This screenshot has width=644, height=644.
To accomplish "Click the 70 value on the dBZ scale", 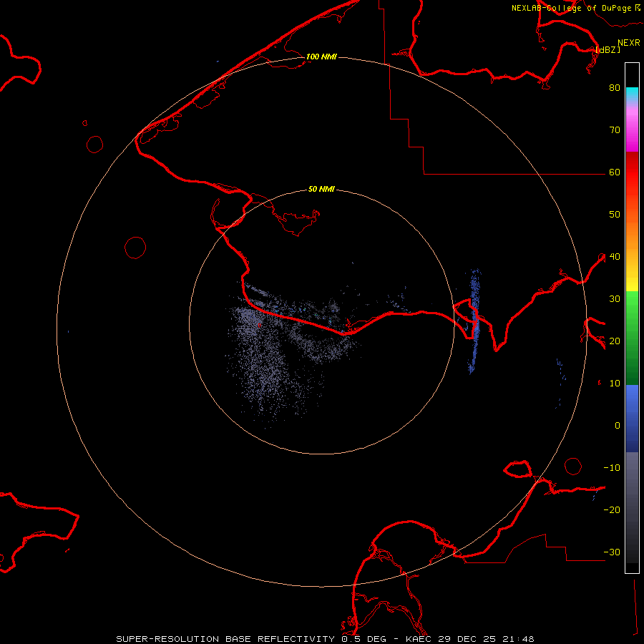I will 615,130.
